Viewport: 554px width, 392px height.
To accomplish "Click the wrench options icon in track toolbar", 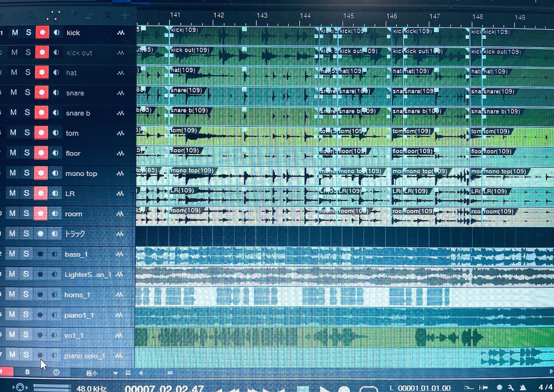I will tap(32, 16).
